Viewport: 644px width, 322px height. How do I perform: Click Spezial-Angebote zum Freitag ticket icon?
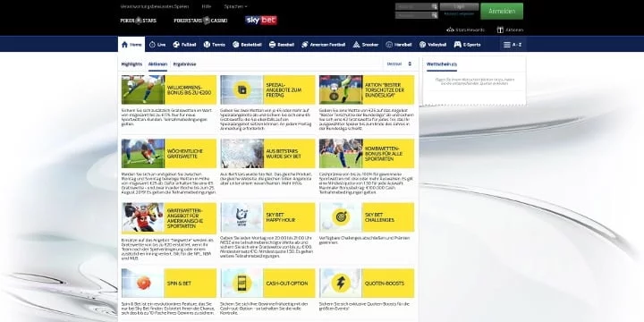click(x=241, y=89)
